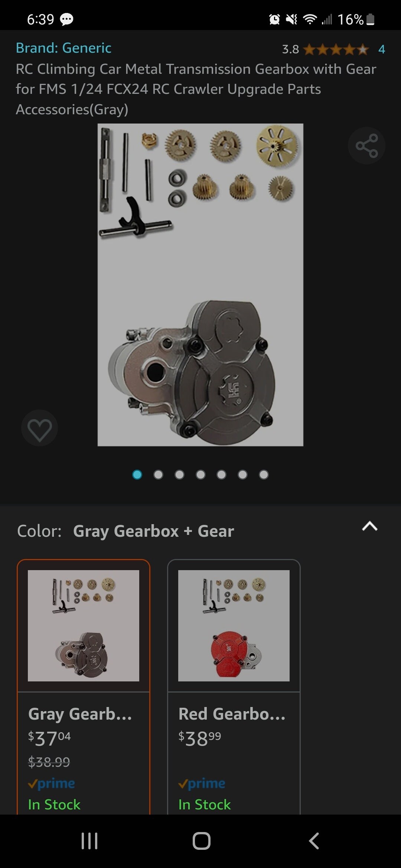Image resolution: width=401 pixels, height=868 pixels.
Task: Tap the Color: Gray Gearbox + Gear header
Action: [x=125, y=531]
